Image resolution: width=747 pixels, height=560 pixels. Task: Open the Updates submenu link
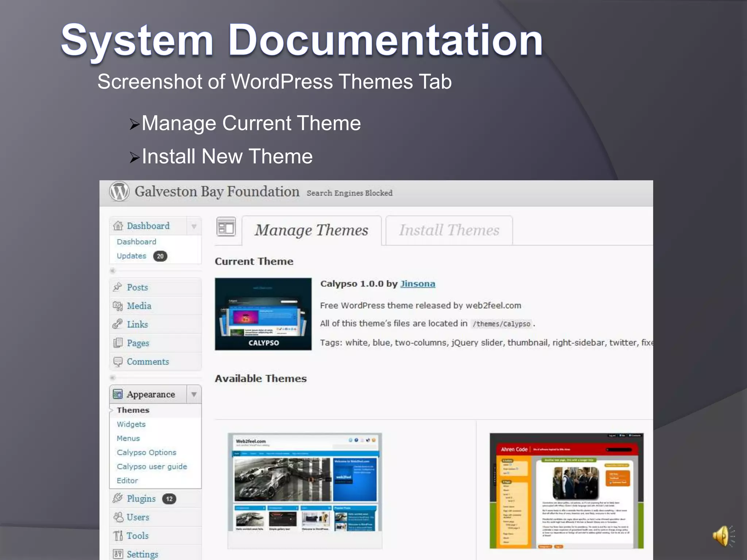(131, 256)
